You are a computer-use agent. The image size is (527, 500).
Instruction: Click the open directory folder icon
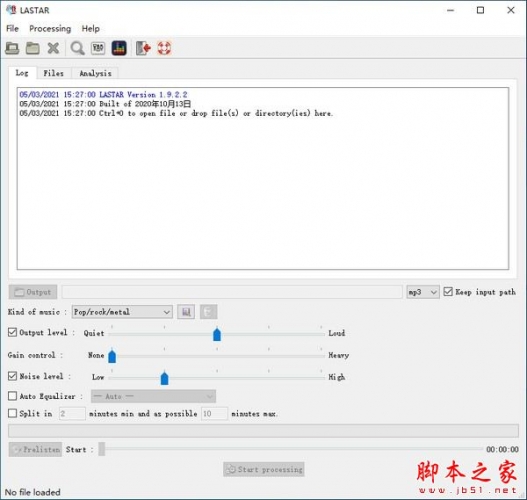[x=33, y=48]
